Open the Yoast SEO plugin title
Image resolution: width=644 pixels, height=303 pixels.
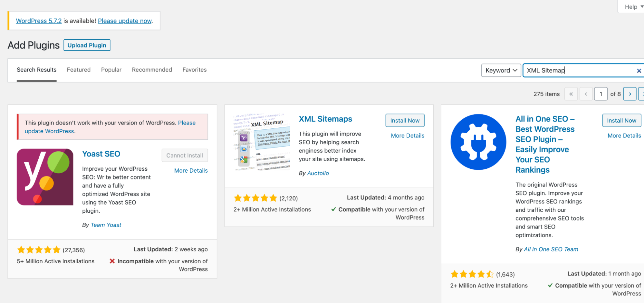tap(101, 154)
